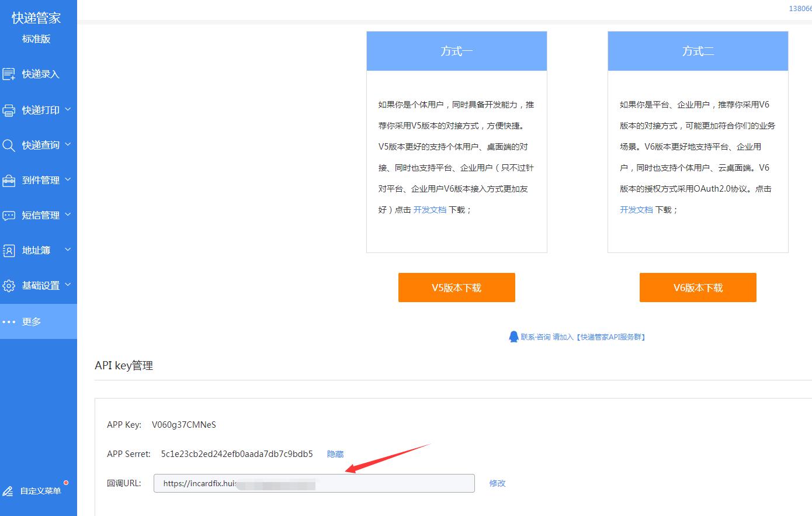
Task: Click the 快递录入 sidebar icon
Action: point(9,74)
